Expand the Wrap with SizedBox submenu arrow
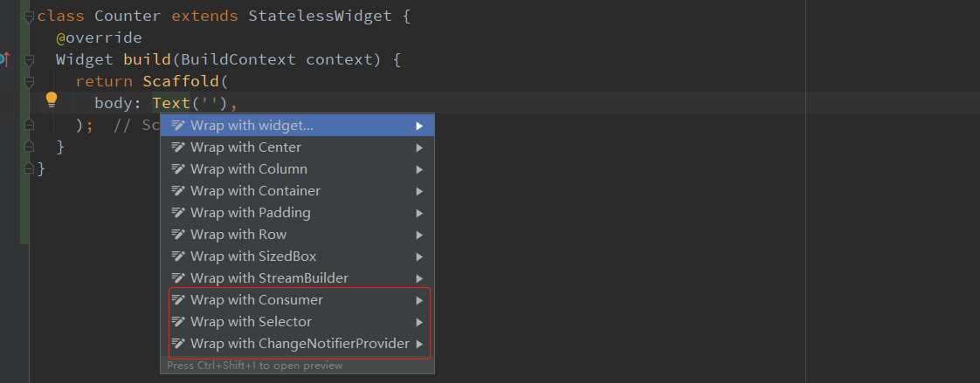Screen dimensions: 980x383 (x=420, y=256)
